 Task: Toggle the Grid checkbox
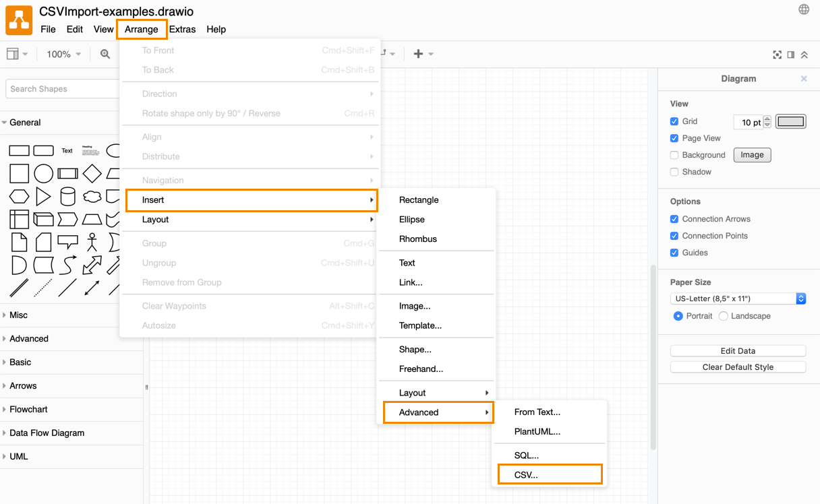tap(674, 121)
